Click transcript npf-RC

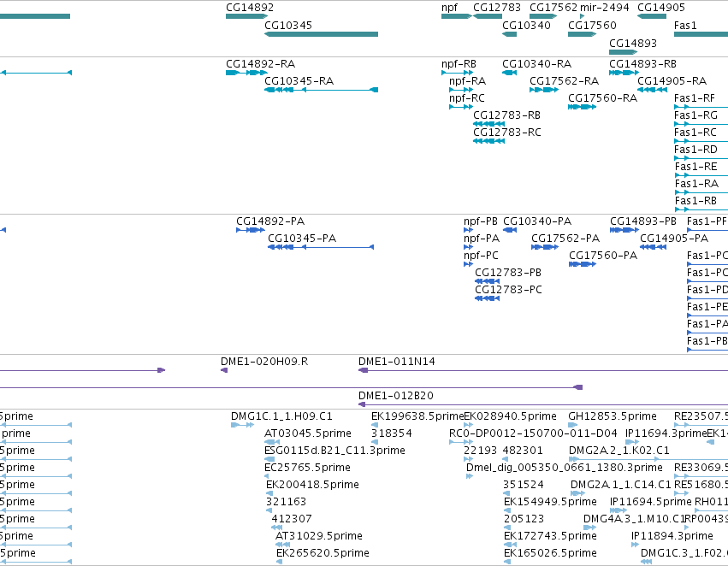[466, 98]
